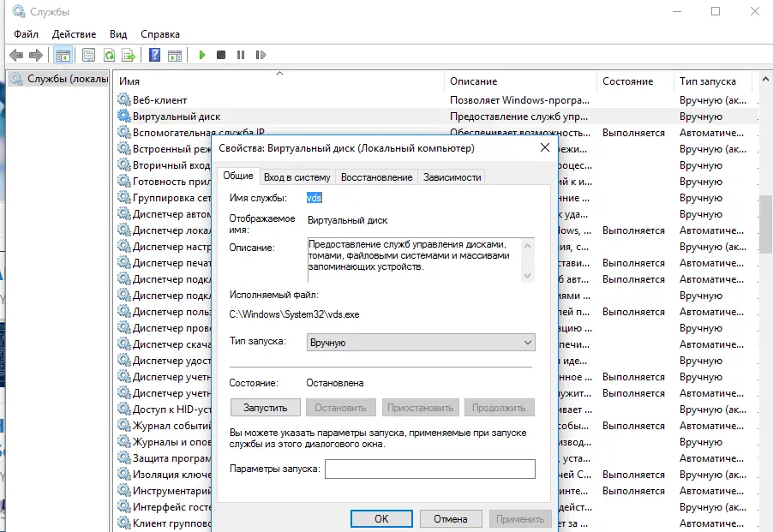Switch to the Зависимости tab
This screenshot has width=773, height=532.
pyautogui.click(x=452, y=177)
